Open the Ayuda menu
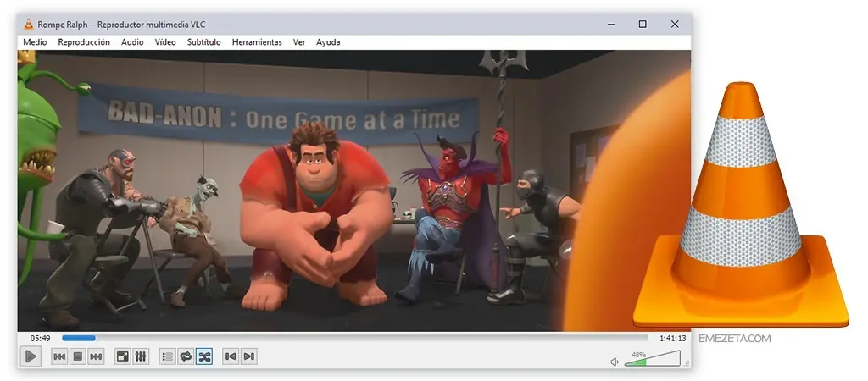Image resolution: width=868 pixels, height=381 pixels. click(x=328, y=42)
